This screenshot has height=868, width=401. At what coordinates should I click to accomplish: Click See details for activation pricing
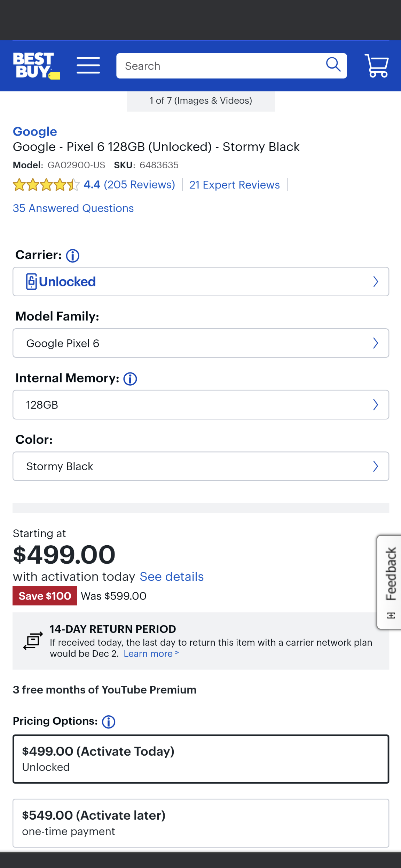click(172, 577)
